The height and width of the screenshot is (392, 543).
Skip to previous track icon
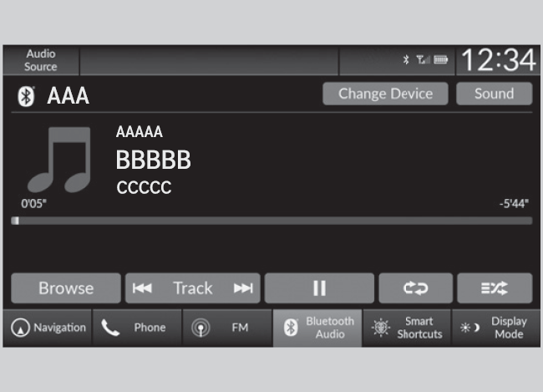pyautogui.click(x=142, y=288)
